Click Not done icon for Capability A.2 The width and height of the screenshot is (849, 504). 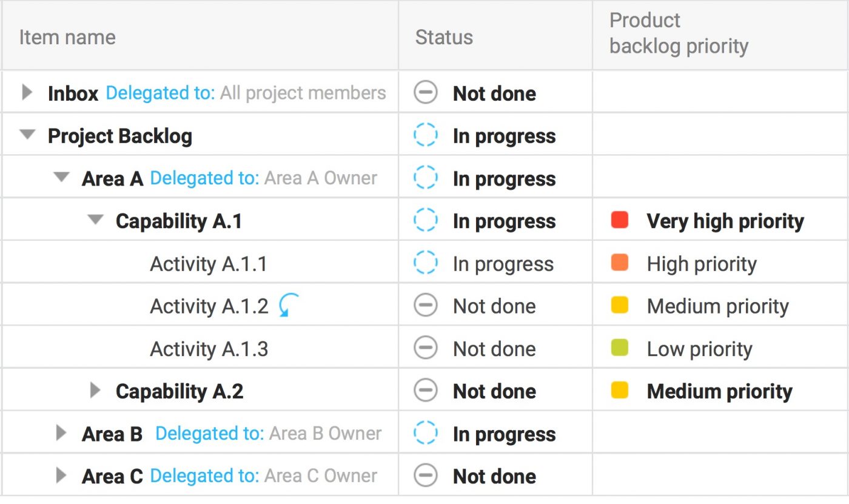click(x=425, y=391)
